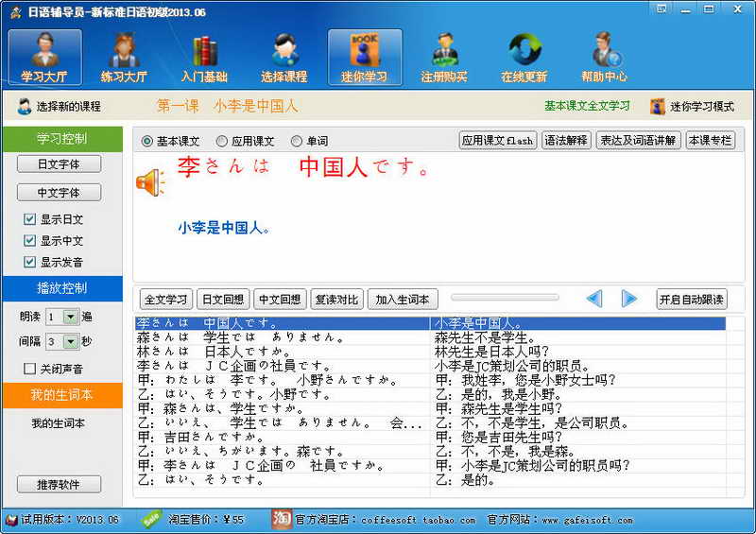Click translation 小李是JC策划公司的职员吗?
Screen dimensions: 756x534
coord(533,466)
